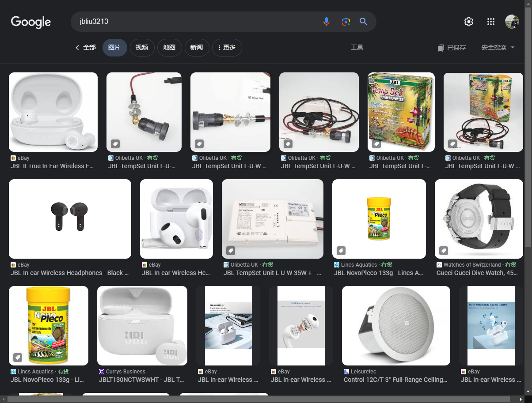Click the scrollbar down arrow
The width and height of the screenshot is (532, 403).
point(528,392)
